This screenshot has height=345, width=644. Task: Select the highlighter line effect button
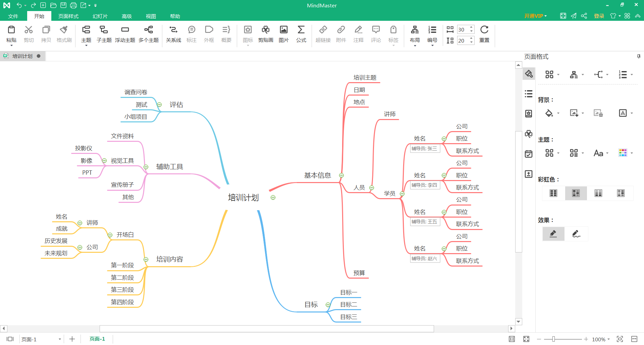click(x=553, y=234)
